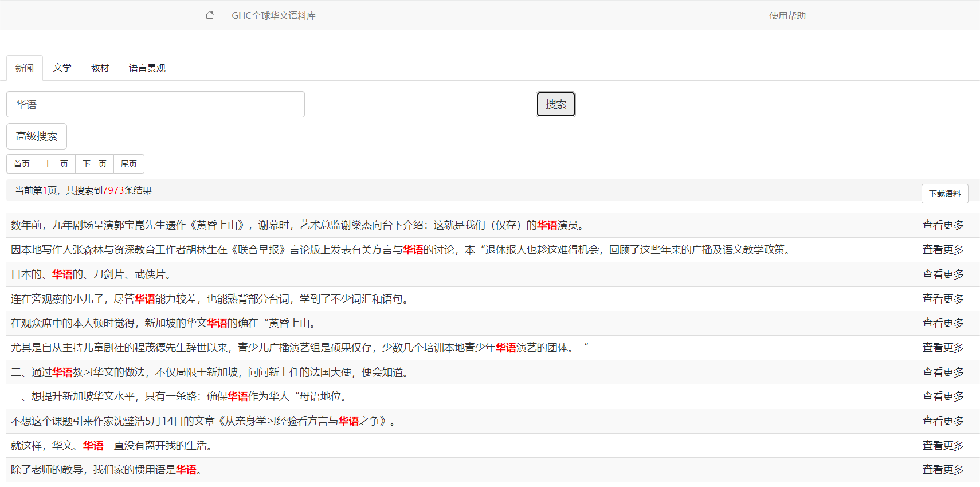View more for 黄昏上山 谢幕 sentence
This screenshot has width=980, height=487.
(943, 225)
